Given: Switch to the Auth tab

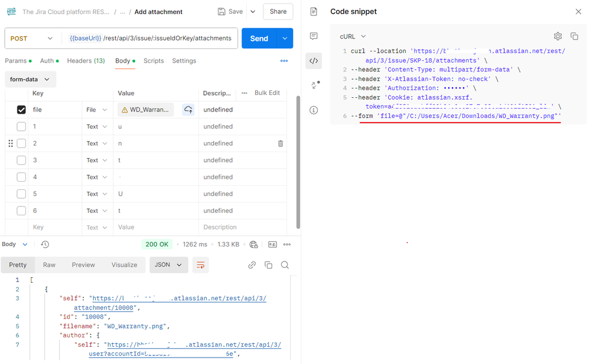Looking at the screenshot, I should [49, 61].
